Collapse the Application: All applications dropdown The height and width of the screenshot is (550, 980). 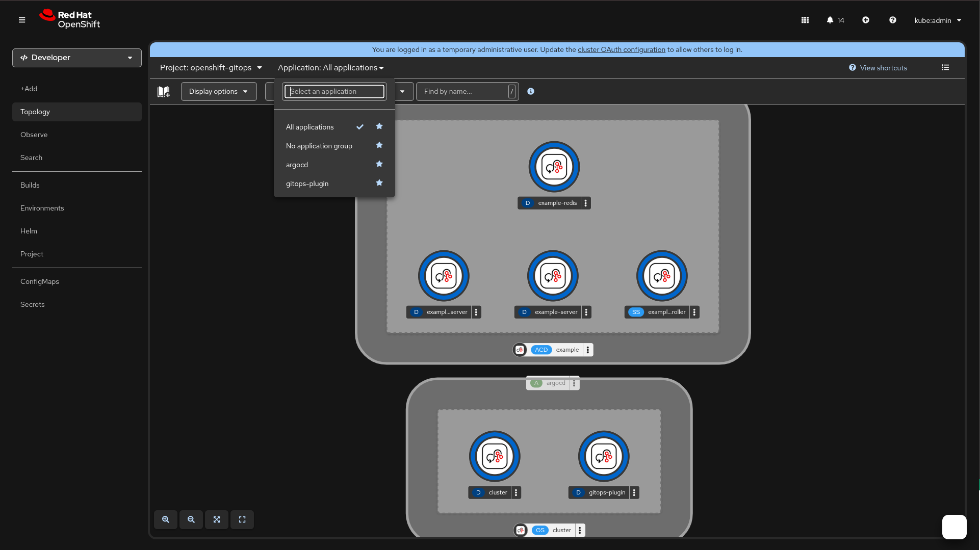pyautogui.click(x=331, y=68)
